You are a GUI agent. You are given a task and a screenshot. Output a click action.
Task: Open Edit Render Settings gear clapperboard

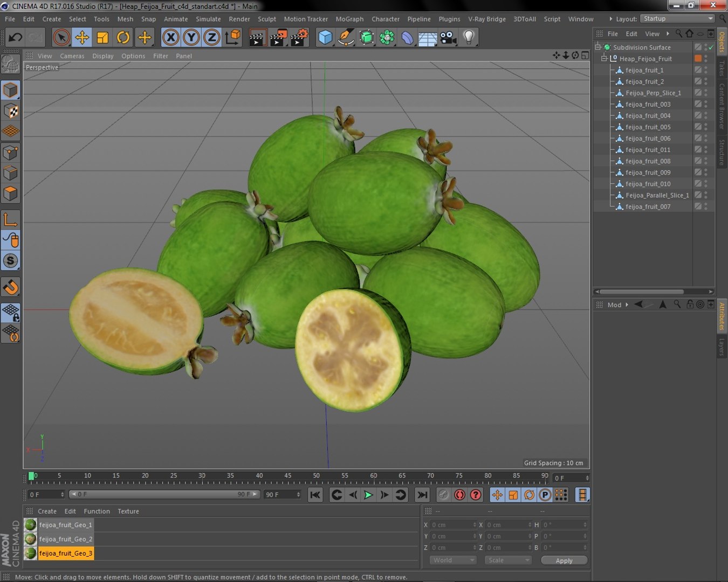coord(299,37)
